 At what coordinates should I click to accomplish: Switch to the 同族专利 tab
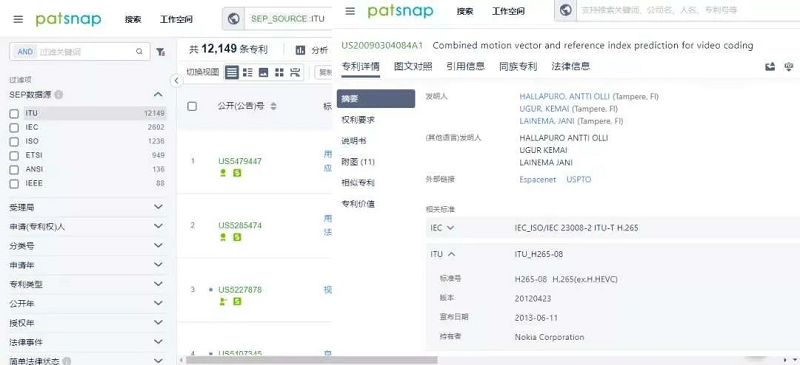tap(518, 66)
